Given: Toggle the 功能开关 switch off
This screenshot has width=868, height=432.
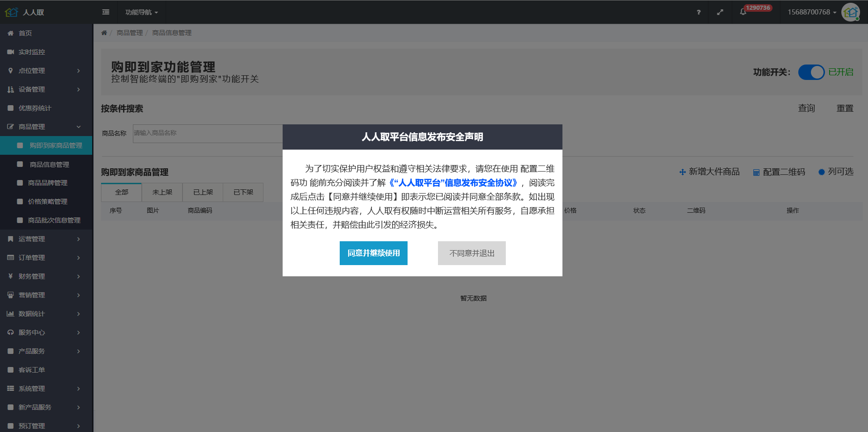Looking at the screenshot, I should [x=811, y=72].
